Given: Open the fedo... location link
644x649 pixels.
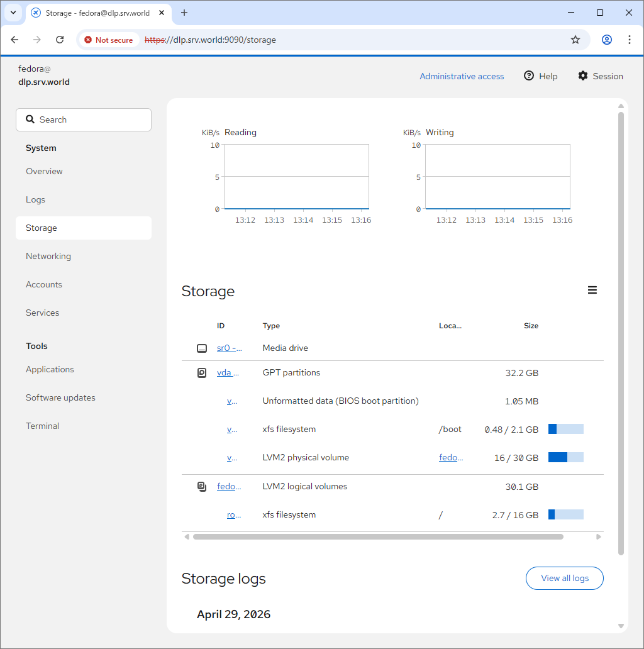Looking at the screenshot, I should (451, 457).
